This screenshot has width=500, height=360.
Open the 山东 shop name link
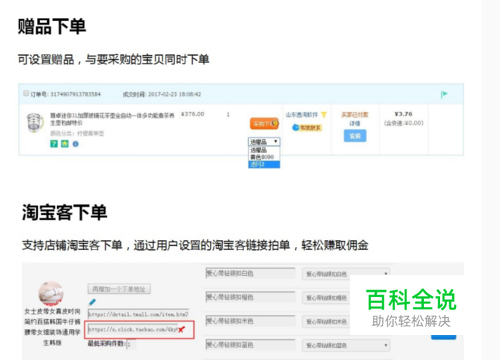click(x=302, y=115)
